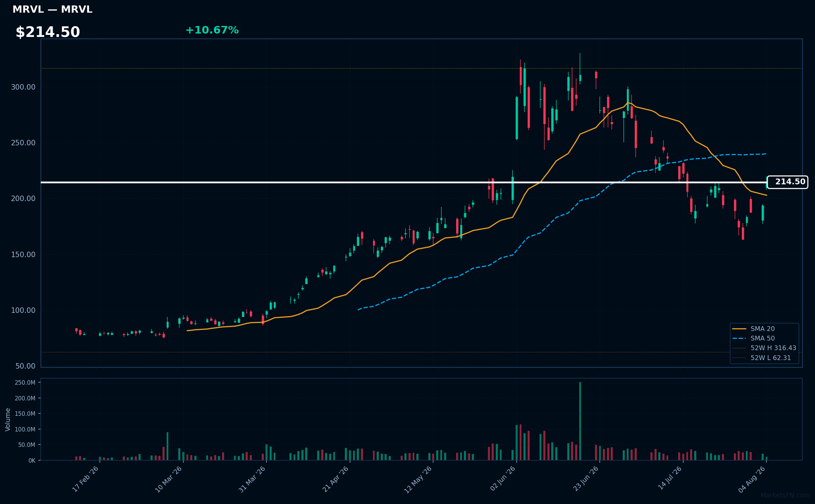Viewport: 815px width, 504px height.
Task: Click the 02 Jun '26 date label
Action: [502, 479]
